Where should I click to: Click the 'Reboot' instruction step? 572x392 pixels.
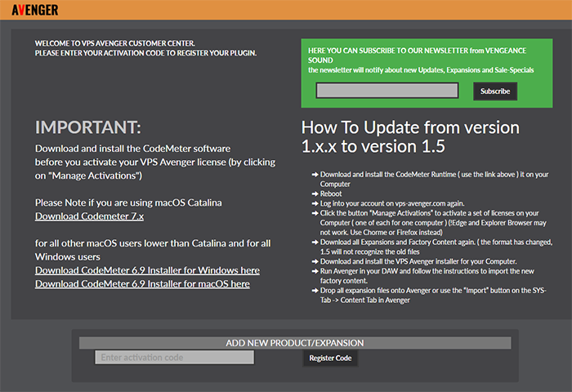coord(331,194)
